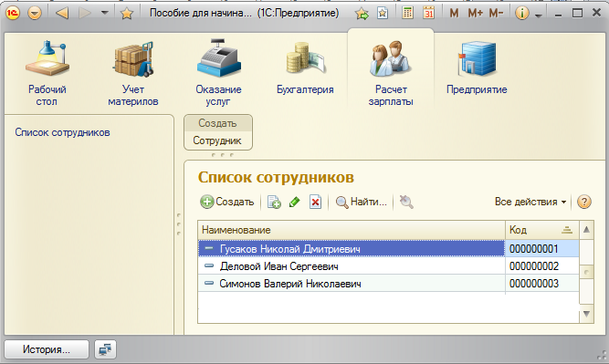The height and width of the screenshot is (364, 609).
Task: Open Список сотрудников navigation link
Action: pyautogui.click(x=62, y=132)
